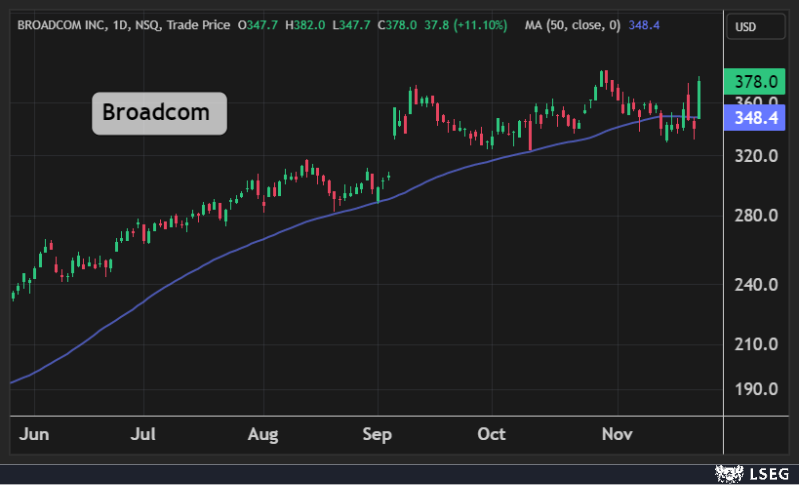Click the LSEG logo icon

(727, 472)
